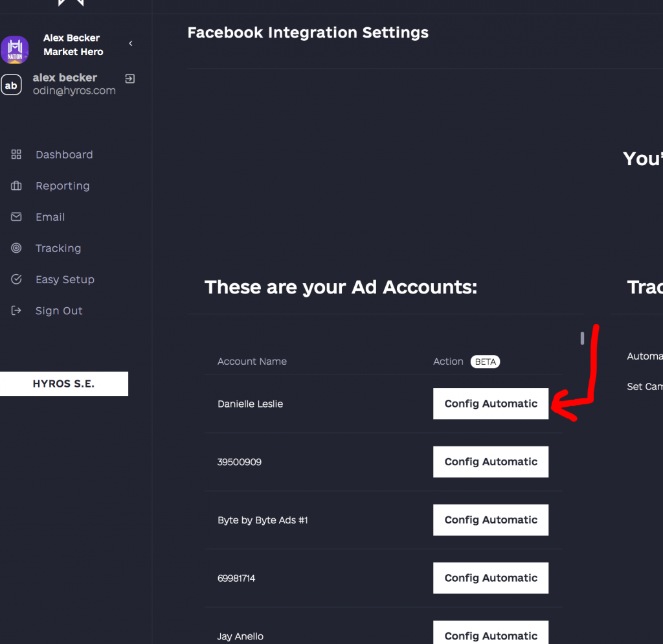The height and width of the screenshot is (644, 663).
Task: Config Automatic for Jay Anello account
Action: click(491, 634)
